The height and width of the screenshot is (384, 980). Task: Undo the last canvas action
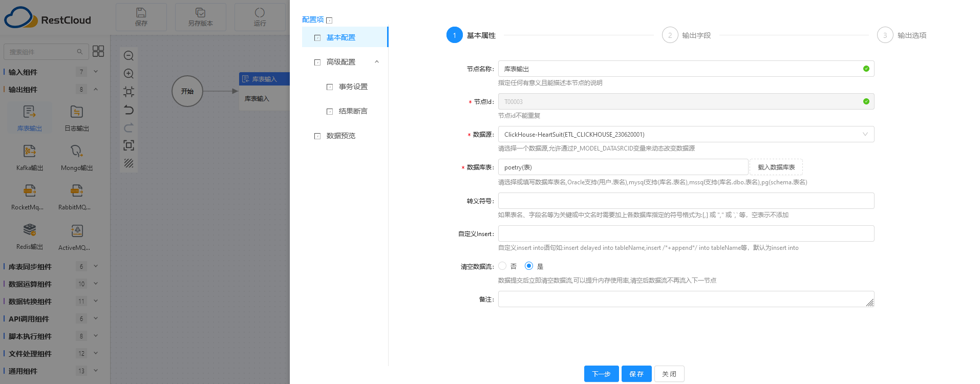pyautogui.click(x=129, y=110)
